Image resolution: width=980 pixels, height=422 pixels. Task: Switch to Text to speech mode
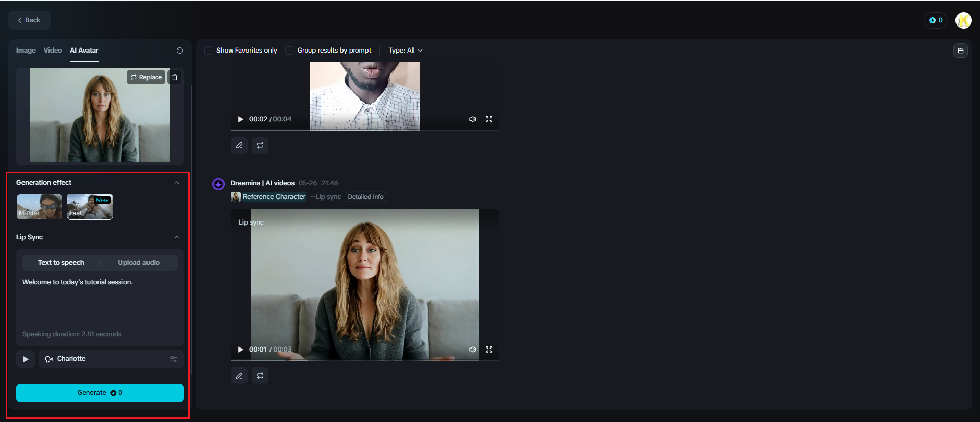pyautogui.click(x=61, y=263)
